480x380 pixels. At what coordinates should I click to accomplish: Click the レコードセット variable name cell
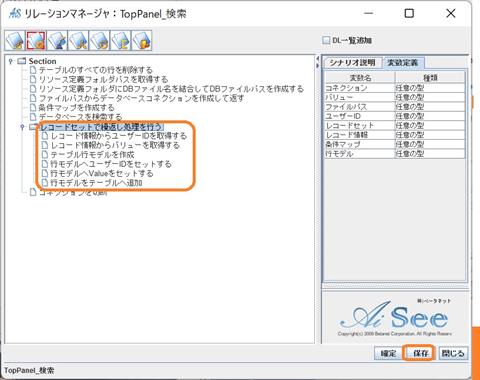pos(360,125)
